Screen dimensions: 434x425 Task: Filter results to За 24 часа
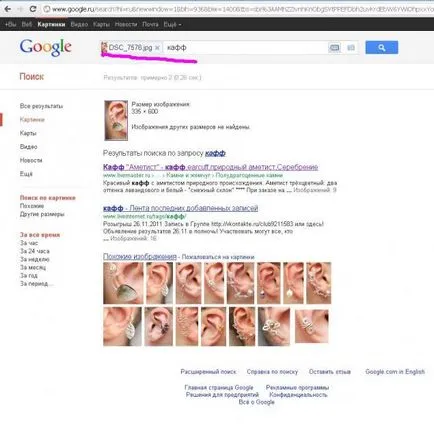(x=35, y=251)
